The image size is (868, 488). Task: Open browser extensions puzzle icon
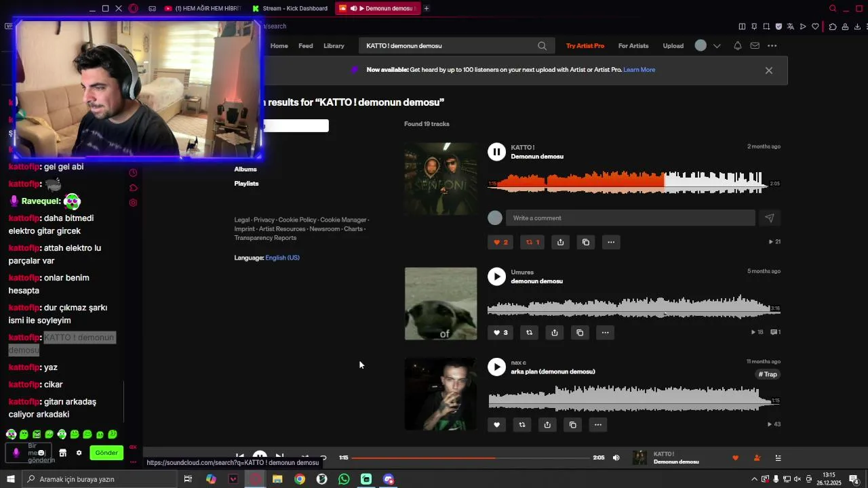[x=833, y=26]
